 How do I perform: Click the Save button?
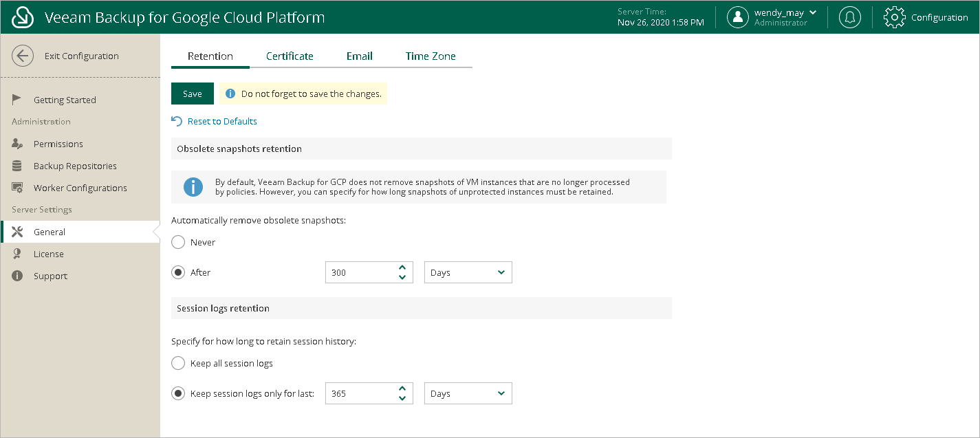193,94
